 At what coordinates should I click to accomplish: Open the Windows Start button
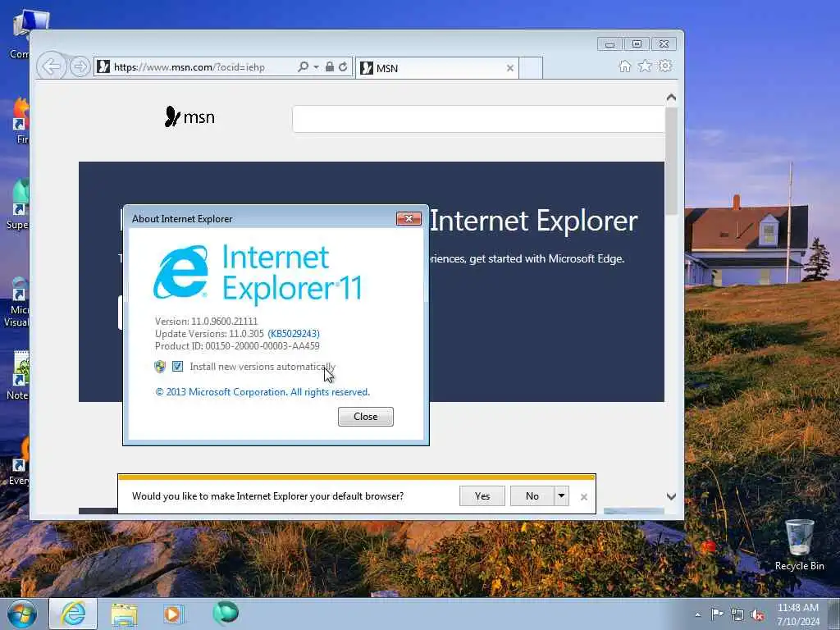(x=22, y=614)
